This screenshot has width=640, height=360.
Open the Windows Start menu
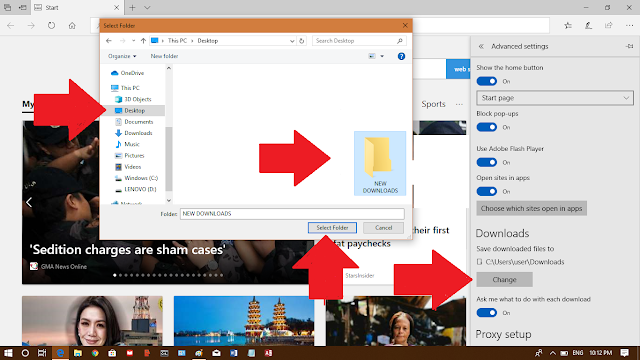(8, 353)
